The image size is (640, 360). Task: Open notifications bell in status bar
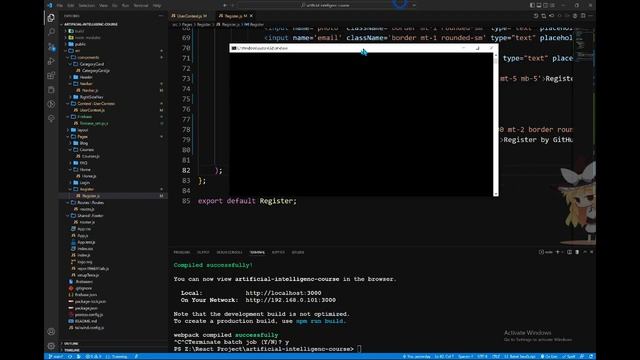point(591,357)
